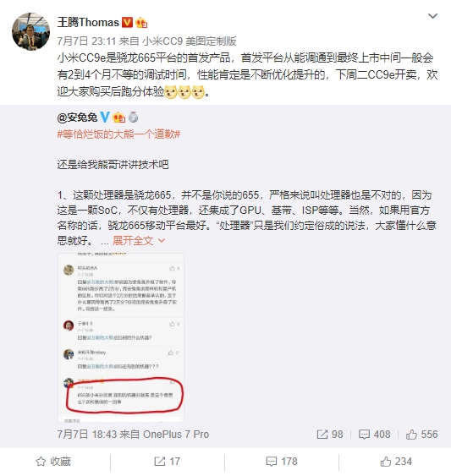Open hashtag 等恰烂饭的大熊一个道歉
The height and width of the screenshot is (476, 451).
[x=118, y=134]
